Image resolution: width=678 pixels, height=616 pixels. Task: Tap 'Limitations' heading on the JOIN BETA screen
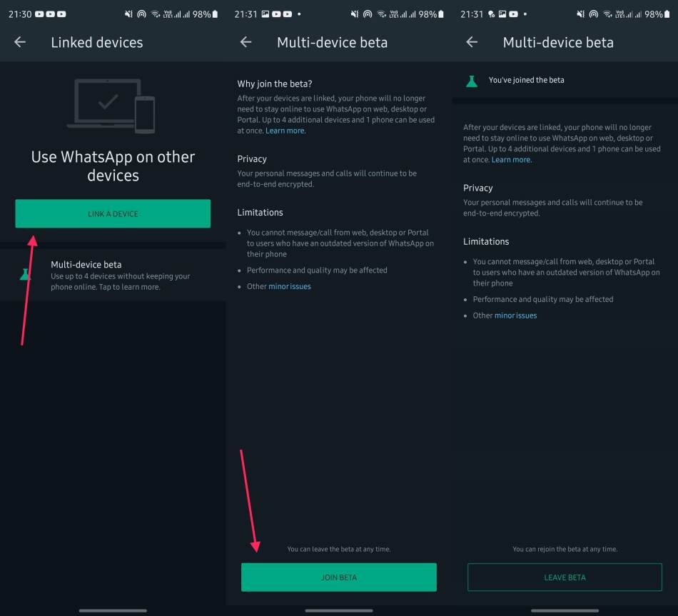pyautogui.click(x=260, y=213)
